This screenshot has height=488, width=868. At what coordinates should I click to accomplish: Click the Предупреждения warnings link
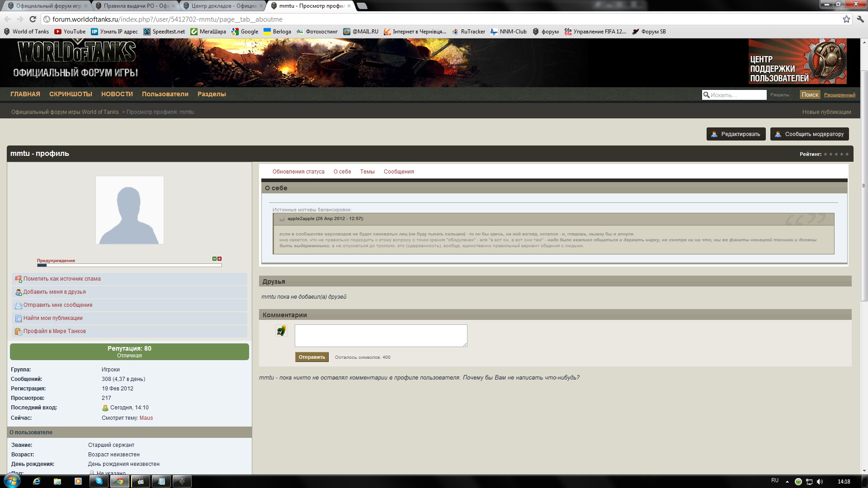coord(56,261)
